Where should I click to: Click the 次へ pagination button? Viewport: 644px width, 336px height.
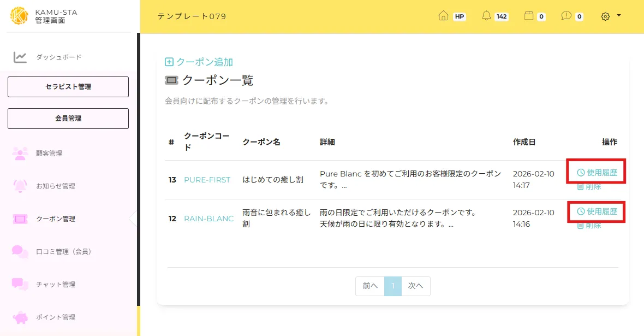[x=415, y=286]
